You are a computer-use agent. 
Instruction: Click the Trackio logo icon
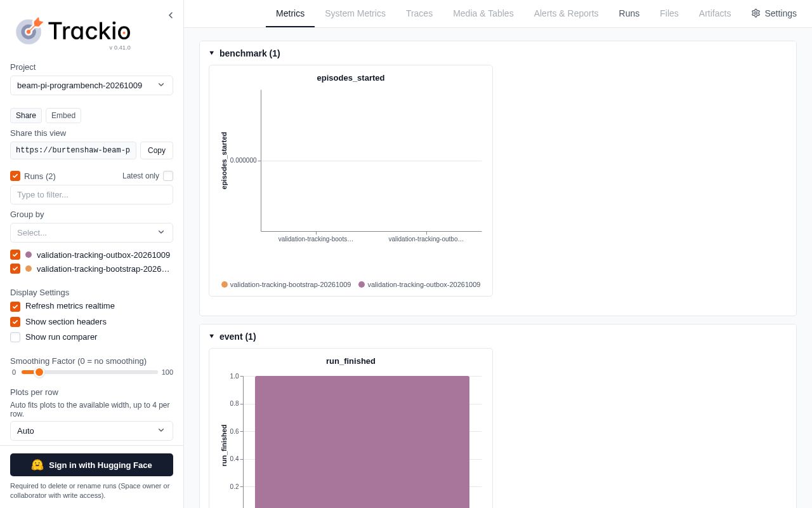(x=29, y=30)
